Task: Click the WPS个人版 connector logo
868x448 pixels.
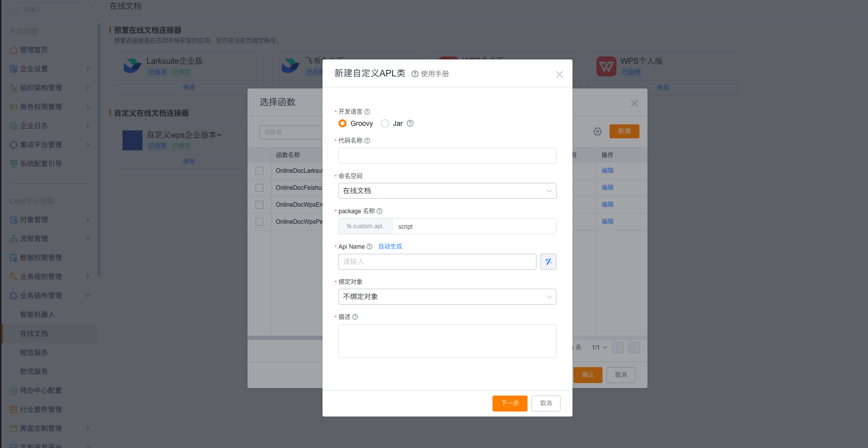Action: (x=606, y=66)
